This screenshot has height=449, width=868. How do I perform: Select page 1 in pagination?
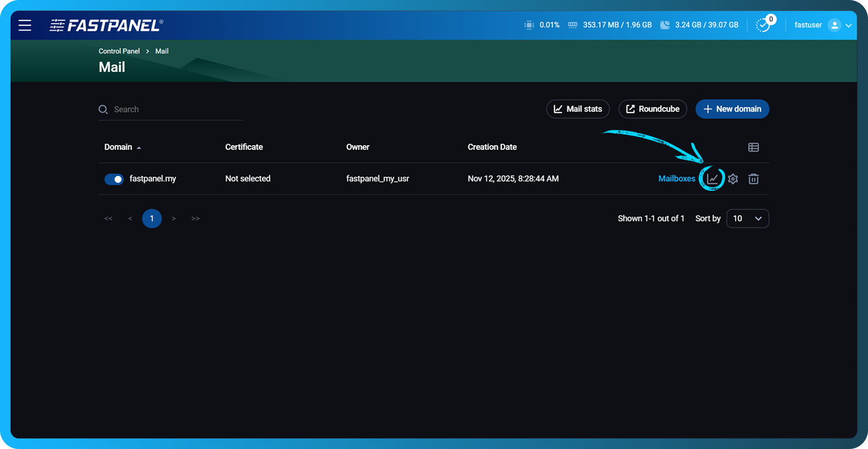tap(152, 219)
